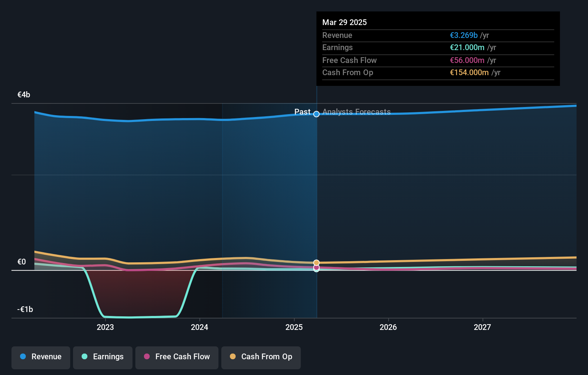Select the 2026 x-axis label
588x375 pixels.
(x=388, y=327)
